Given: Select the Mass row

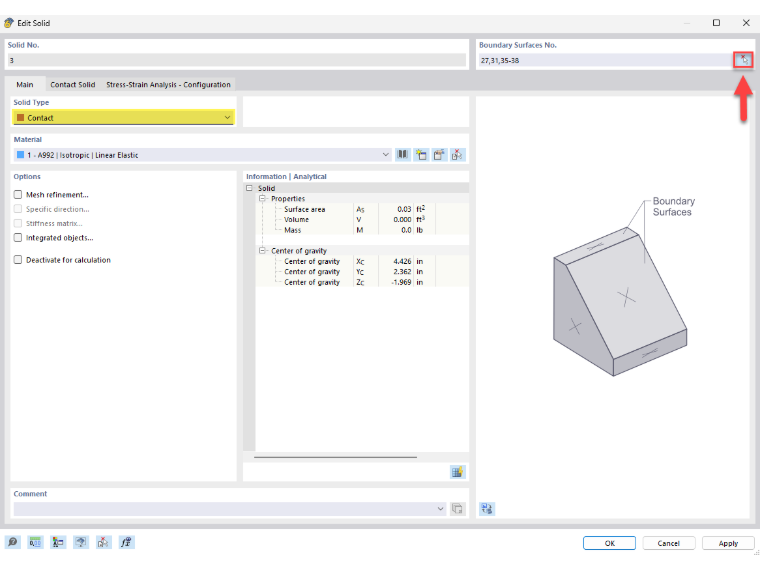Looking at the screenshot, I should click(x=362, y=230).
